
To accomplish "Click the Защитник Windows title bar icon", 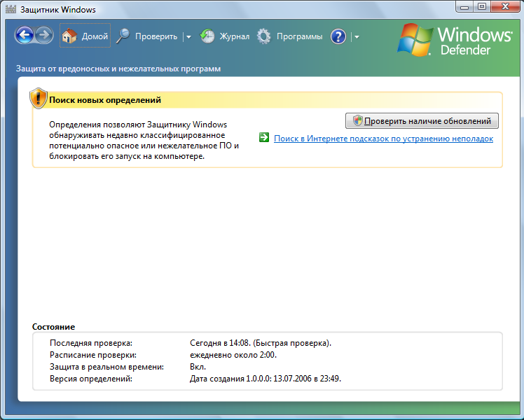I will point(11,9).
